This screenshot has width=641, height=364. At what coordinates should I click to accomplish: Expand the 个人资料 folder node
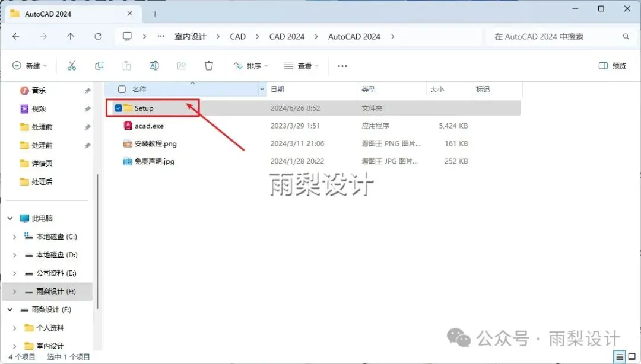coord(15,328)
